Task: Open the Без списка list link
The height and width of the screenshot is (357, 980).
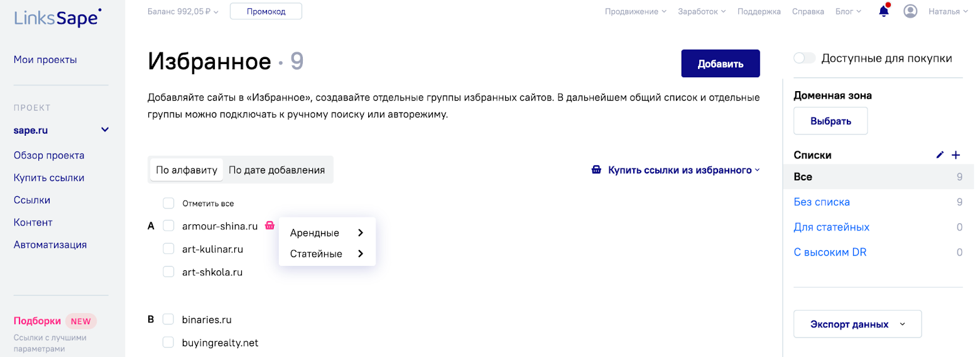Action: click(822, 202)
